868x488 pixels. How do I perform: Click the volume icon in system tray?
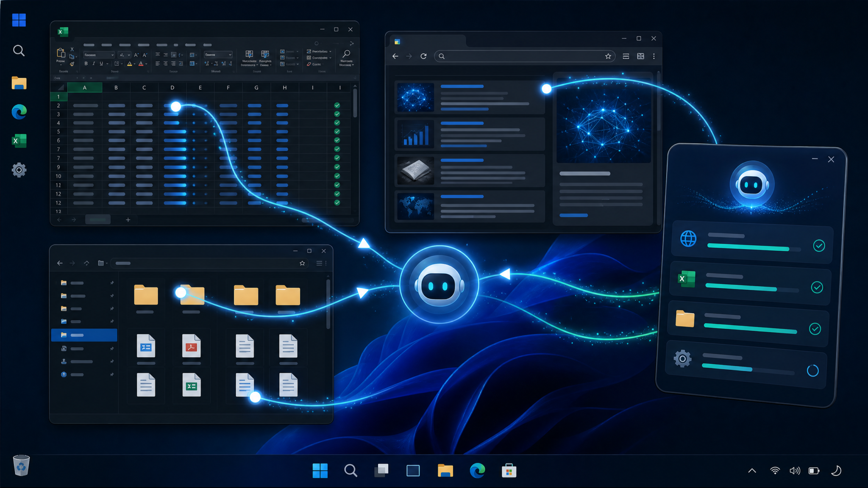[x=795, y=471]
